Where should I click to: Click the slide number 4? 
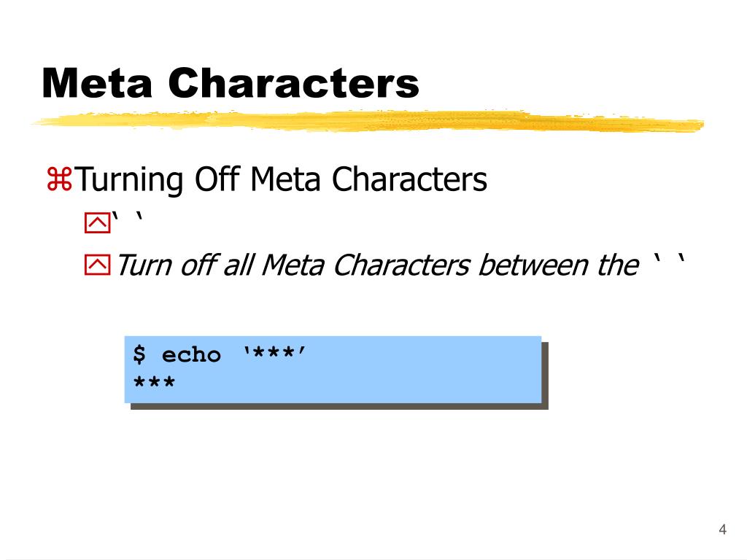(x=722, y=529)
